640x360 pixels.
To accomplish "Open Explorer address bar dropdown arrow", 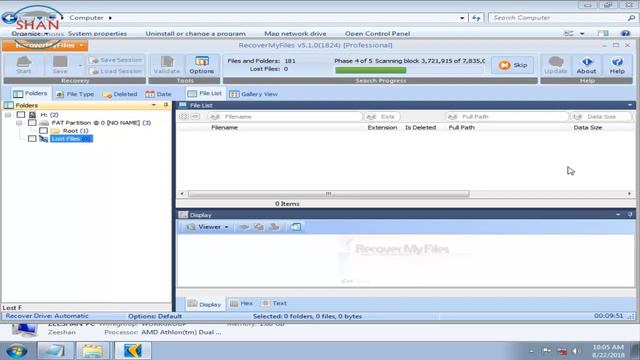I will [462, 18].
